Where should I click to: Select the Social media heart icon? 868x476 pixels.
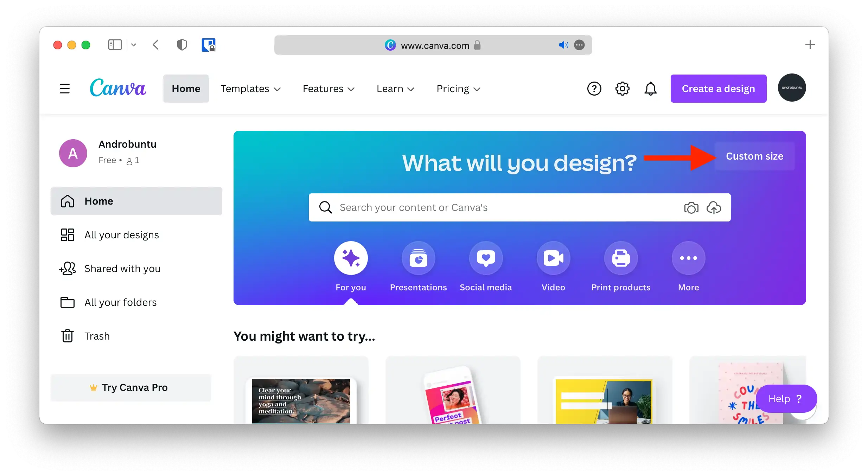486,258
